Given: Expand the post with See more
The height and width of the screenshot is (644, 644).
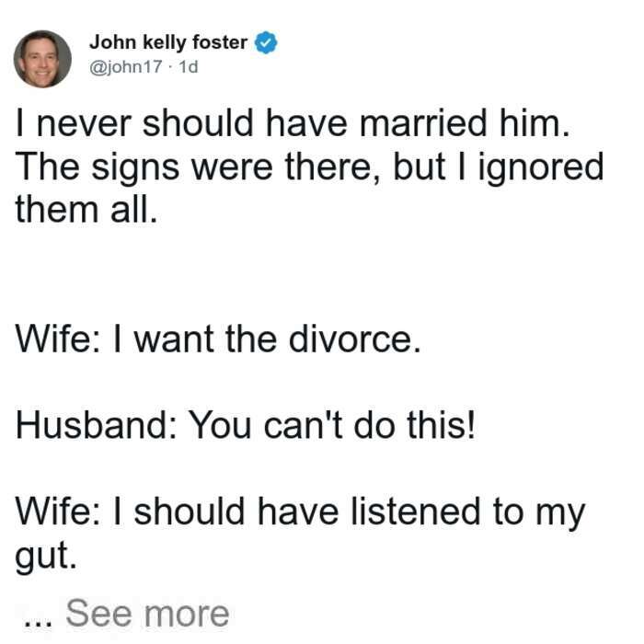Looking at the screenshot, I should click(147, 614).
